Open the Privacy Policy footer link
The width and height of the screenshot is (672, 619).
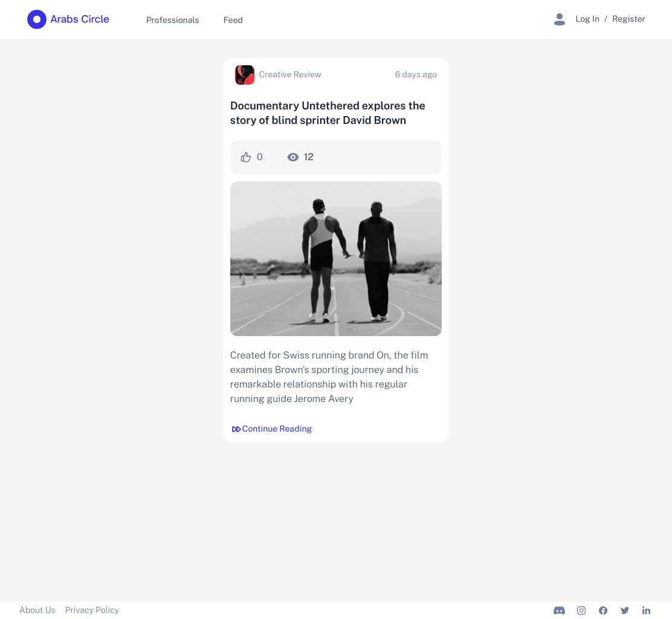pyautogui.click(x=92, y=610)
